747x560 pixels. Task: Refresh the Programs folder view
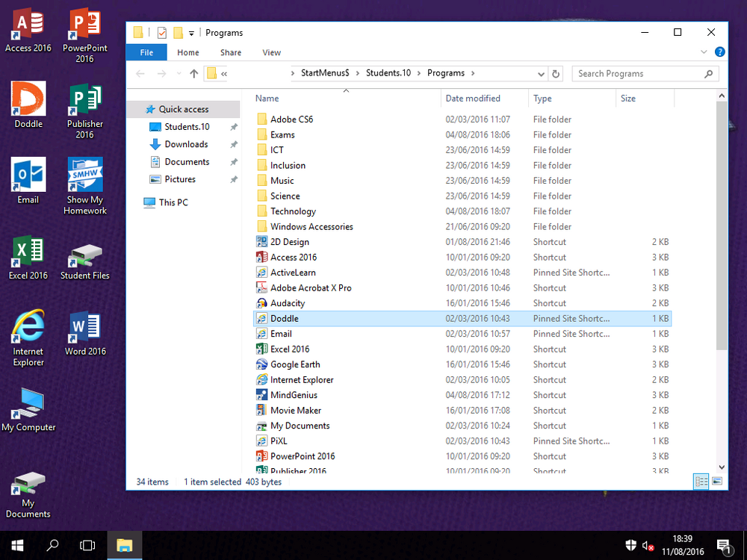point(556,74)
